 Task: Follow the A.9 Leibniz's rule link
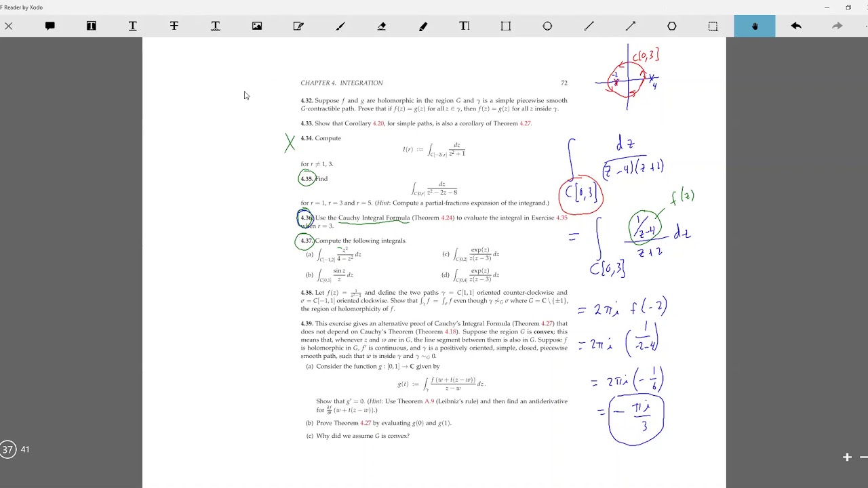pyautogui.click(x=429, y=401)
